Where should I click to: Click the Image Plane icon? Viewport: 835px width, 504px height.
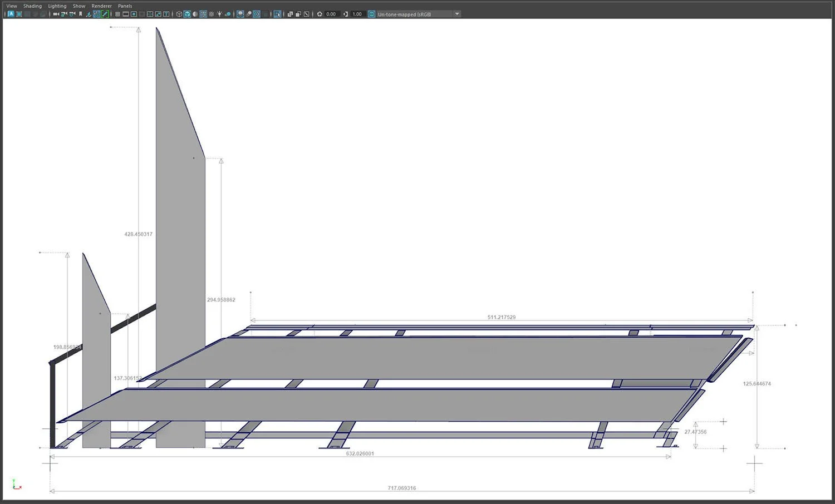click(89, 14)
